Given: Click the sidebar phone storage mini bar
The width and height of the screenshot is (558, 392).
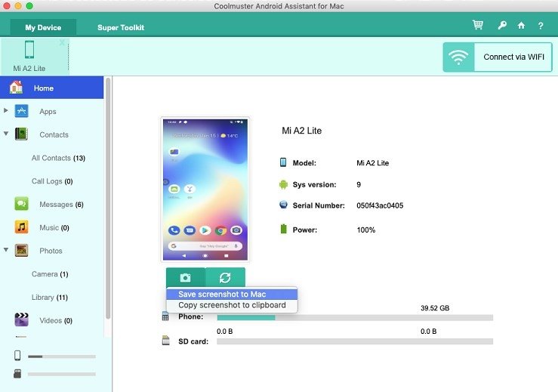Looking at the screenshot, I should click(x=62, y=356).
